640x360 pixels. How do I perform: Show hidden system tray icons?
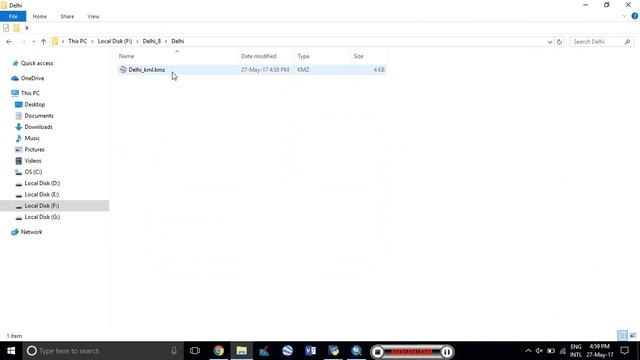coord(528,351)
